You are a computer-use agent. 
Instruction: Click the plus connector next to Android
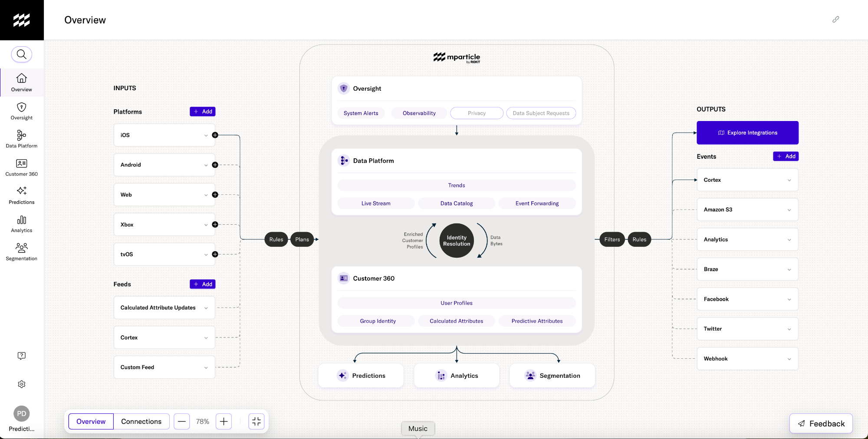pos(215,165)
